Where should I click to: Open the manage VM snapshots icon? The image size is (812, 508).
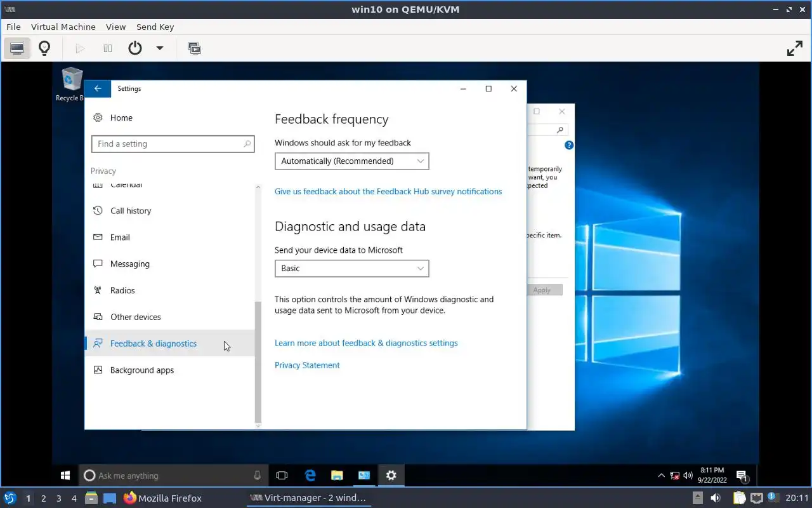coord(195,48)
